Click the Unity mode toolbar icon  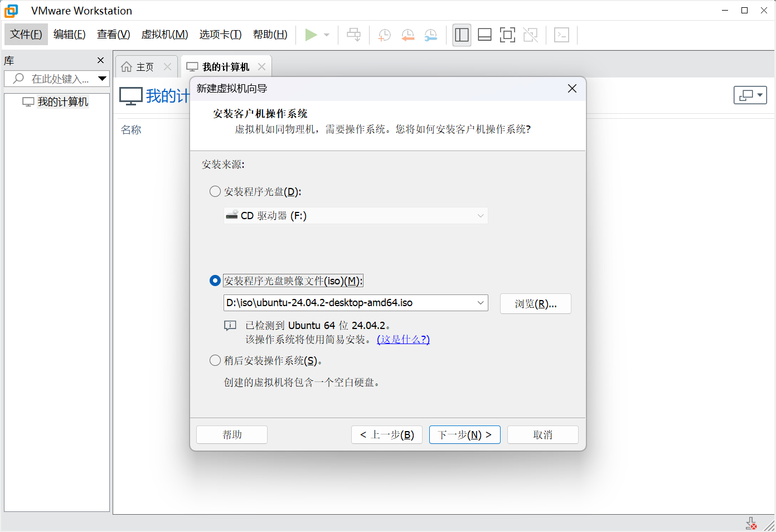(x=531, y=35)
